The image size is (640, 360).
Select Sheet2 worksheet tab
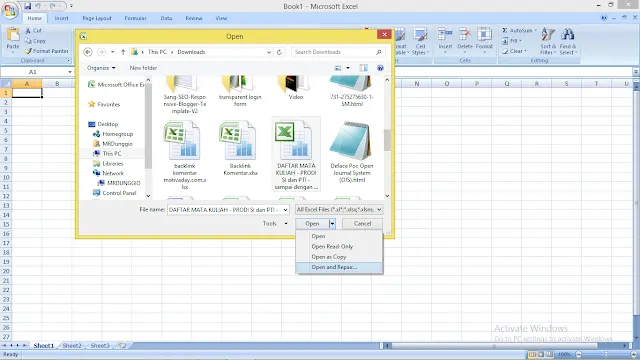pyautogui.click(x=72, y=346)
